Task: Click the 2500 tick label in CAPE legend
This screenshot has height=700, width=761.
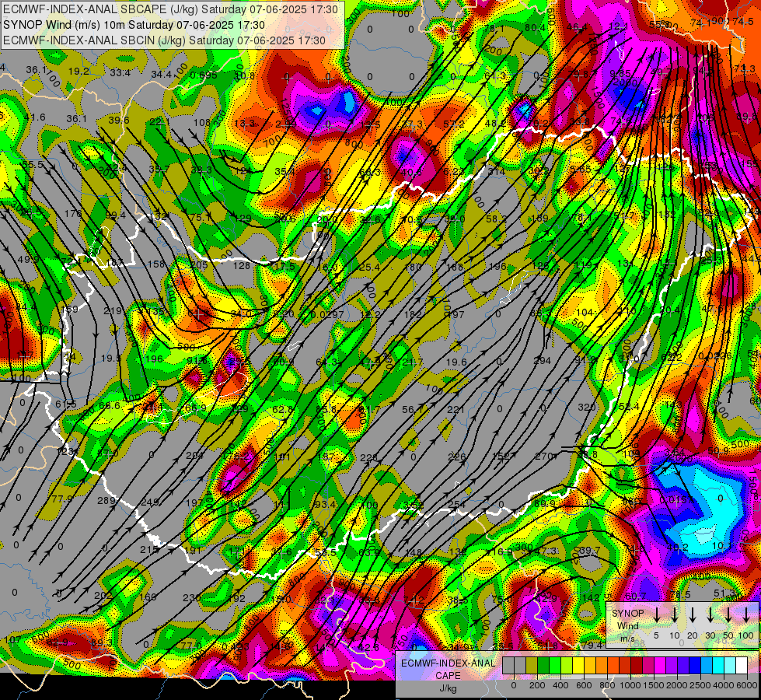Action: click(700, 685)
